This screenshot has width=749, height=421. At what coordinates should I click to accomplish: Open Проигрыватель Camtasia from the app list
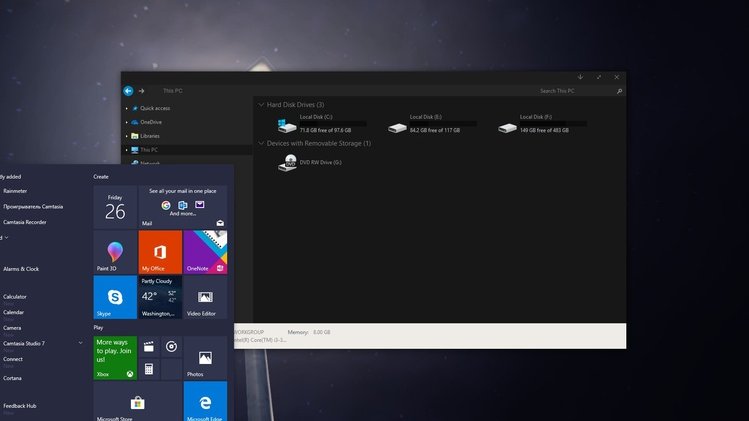click(x=33, y=207)
